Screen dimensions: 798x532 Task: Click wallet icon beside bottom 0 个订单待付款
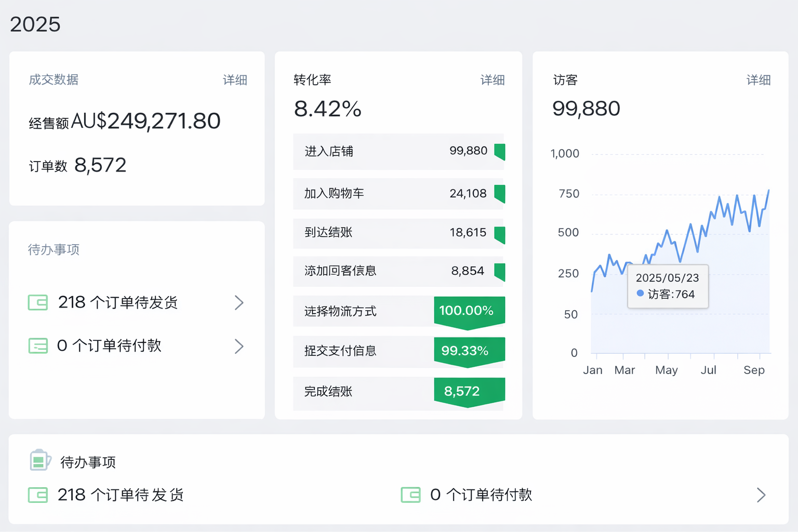(x=410, y=495)
